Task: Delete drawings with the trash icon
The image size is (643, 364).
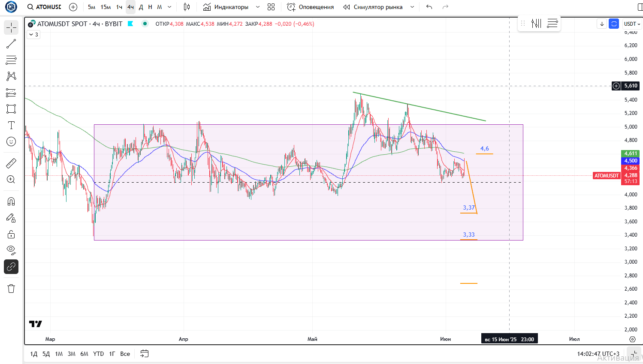Action: (11, 289)
